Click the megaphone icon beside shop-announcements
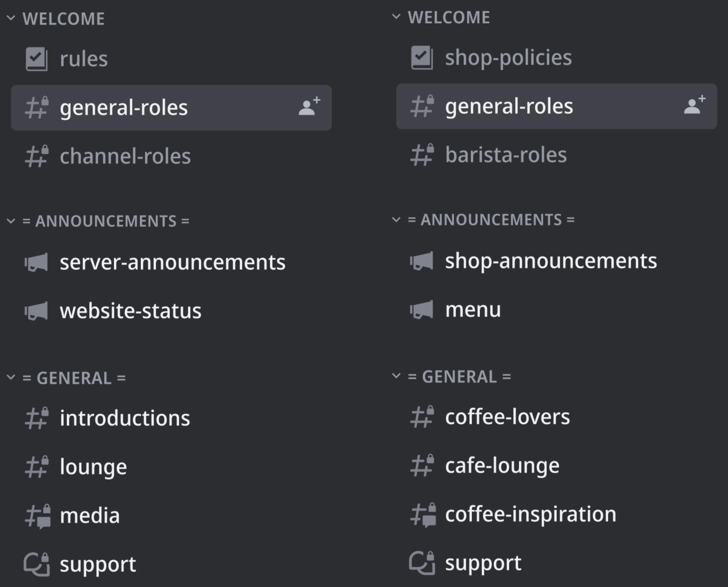Image resolution: width=728 pixels, height=587 pixels. point(422,261)
